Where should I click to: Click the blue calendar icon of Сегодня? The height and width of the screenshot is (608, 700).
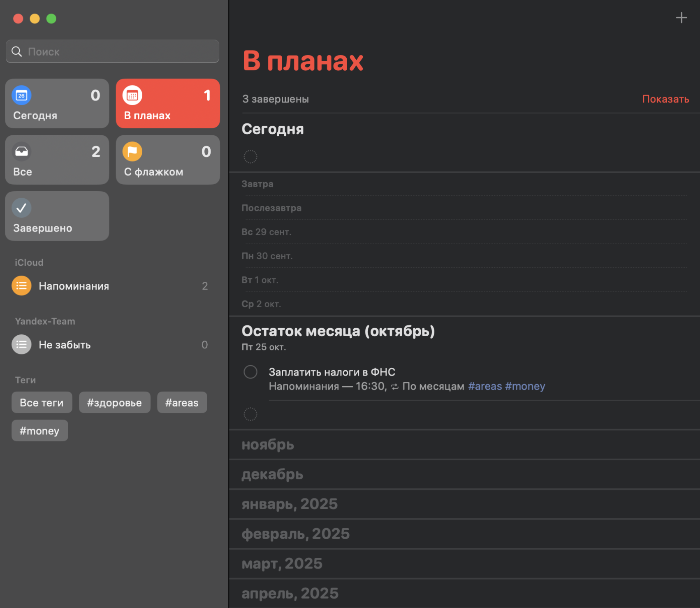21,95
